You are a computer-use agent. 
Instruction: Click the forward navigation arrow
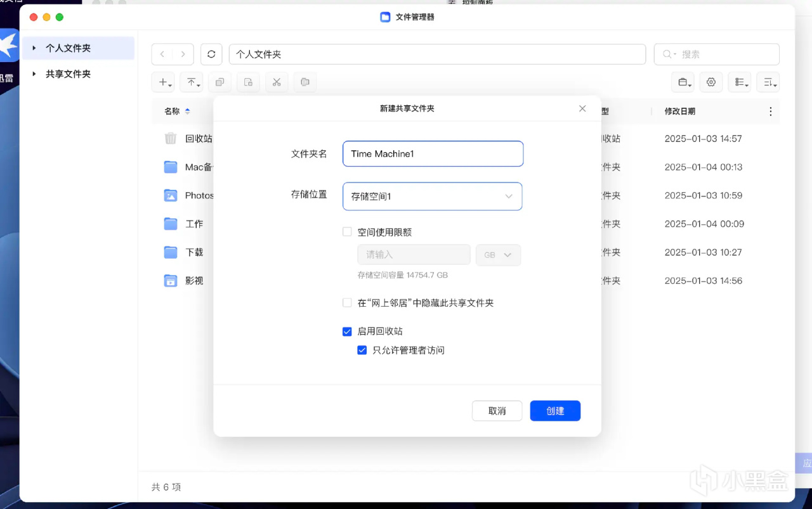[183, 55]
